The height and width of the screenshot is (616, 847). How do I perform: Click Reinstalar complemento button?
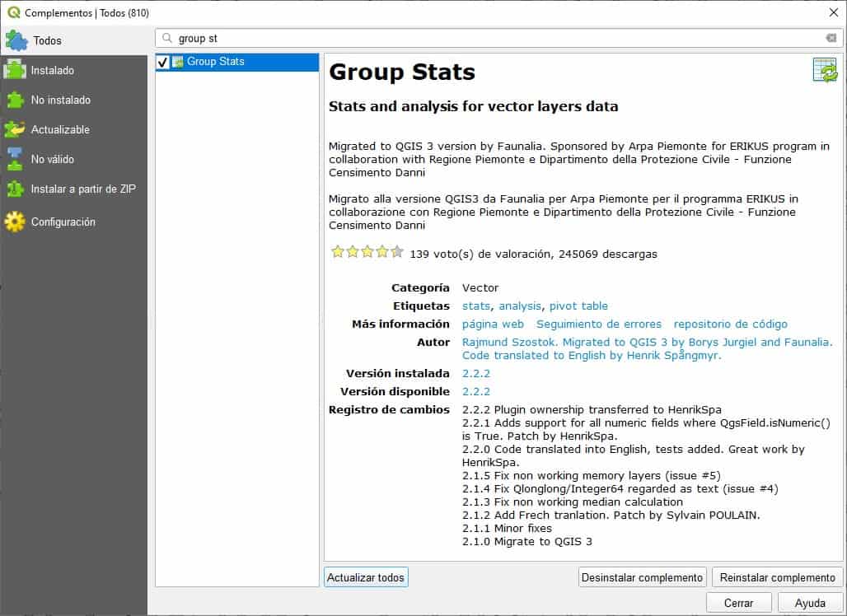pos(777,577)
